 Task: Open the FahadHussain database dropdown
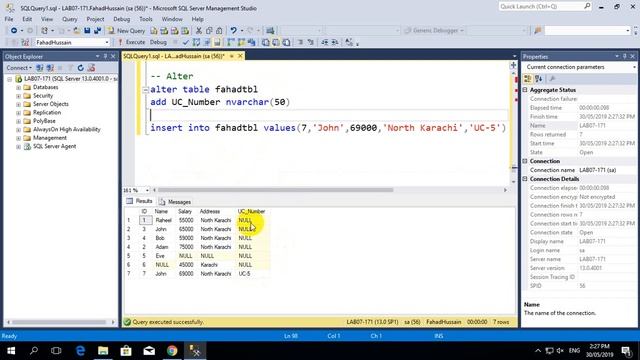click(107, 42)
